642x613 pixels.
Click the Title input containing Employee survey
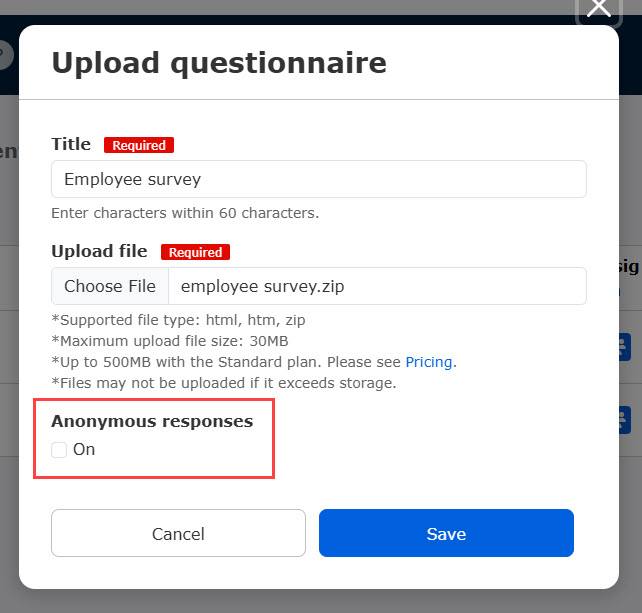click(319, 179)
